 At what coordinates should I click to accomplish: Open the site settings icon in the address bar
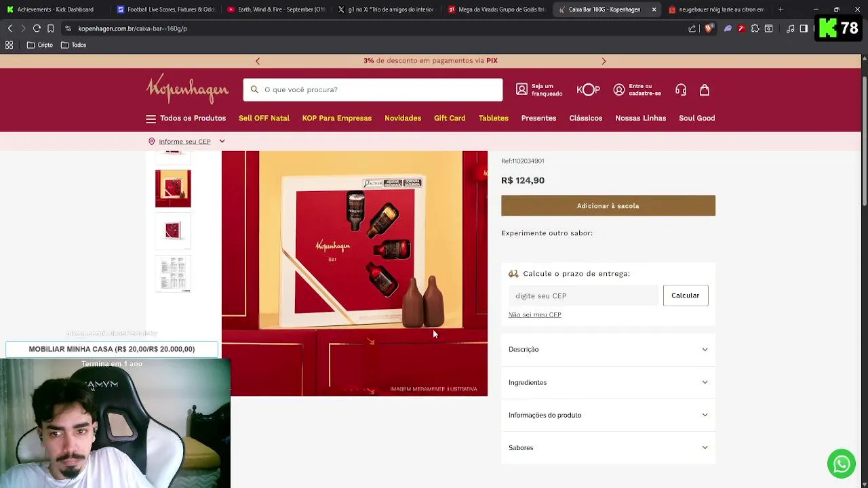(x=68, y=28)
